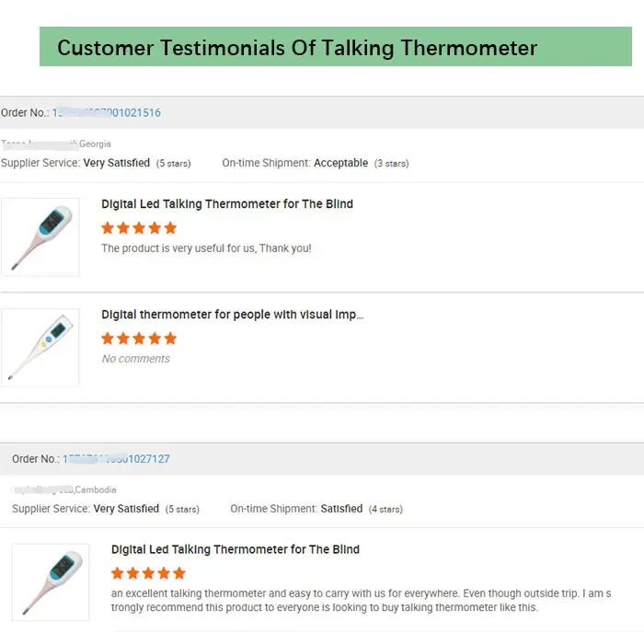Click 'The product is very useful for us' comment
The width and height of the screenshot is (644, 644).
point(206,248)
